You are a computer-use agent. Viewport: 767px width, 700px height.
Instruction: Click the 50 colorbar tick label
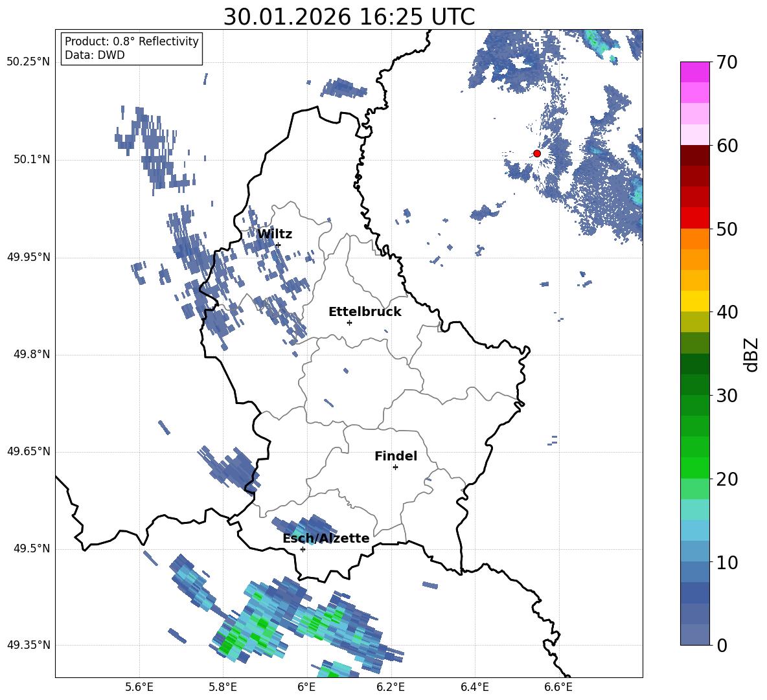pyautogui.click(x=727, y=229)
